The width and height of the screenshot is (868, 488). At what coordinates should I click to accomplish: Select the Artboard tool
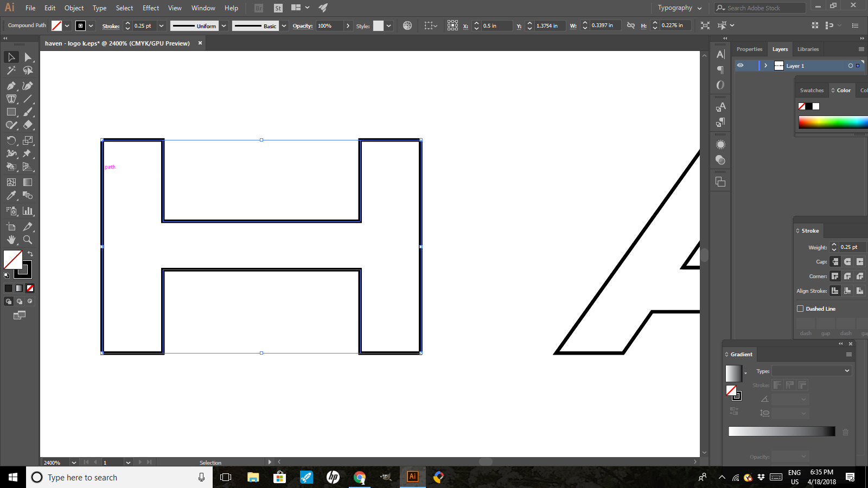pos(11,227)
